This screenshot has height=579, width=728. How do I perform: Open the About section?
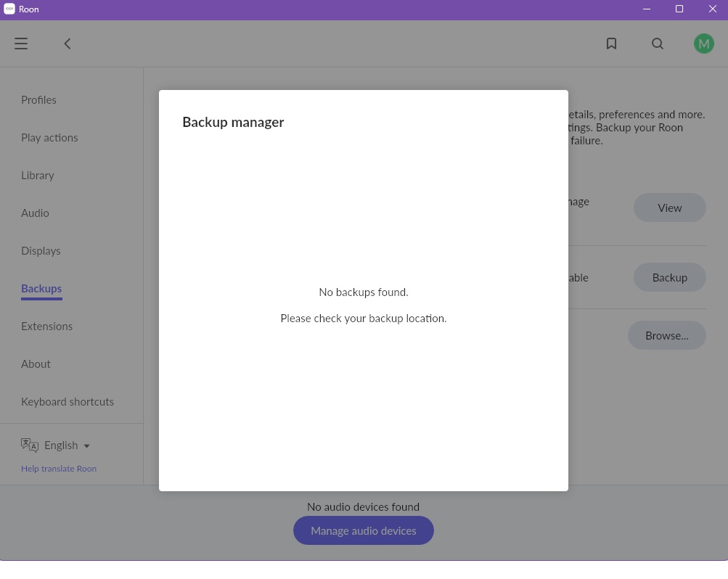click(x=36, y=364)
